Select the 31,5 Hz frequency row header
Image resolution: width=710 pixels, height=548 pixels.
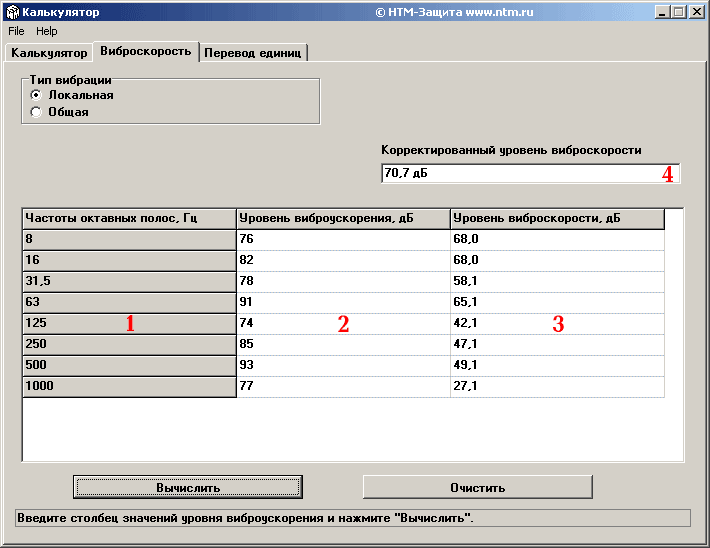click(130, 282)
